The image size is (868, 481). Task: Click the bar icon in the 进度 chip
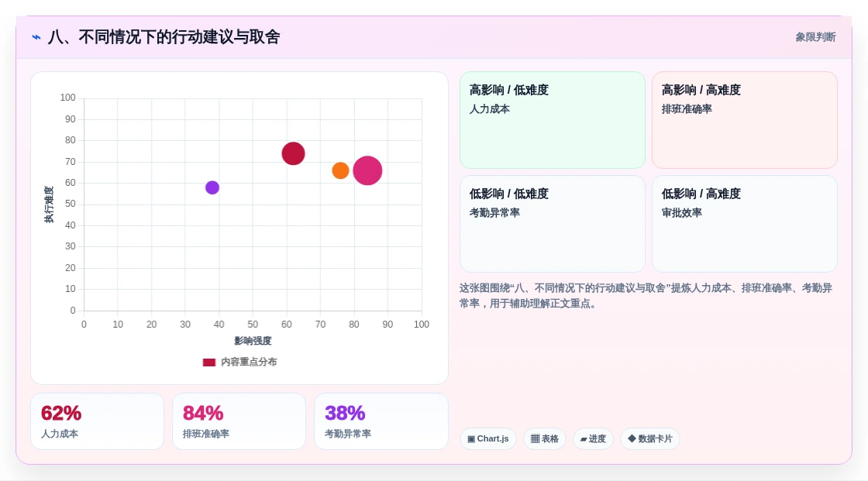click(584, 439)
